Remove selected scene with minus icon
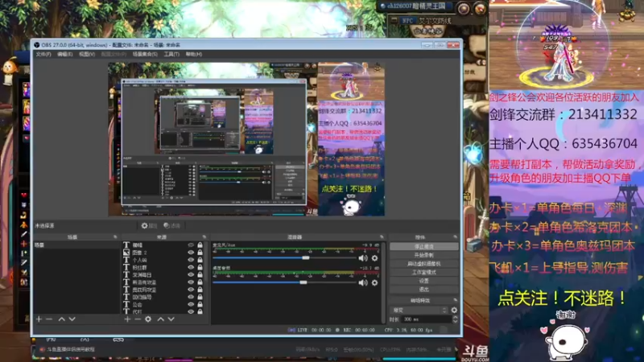The width and height of the screenshot is (644, 362). [x=49, y=319]
